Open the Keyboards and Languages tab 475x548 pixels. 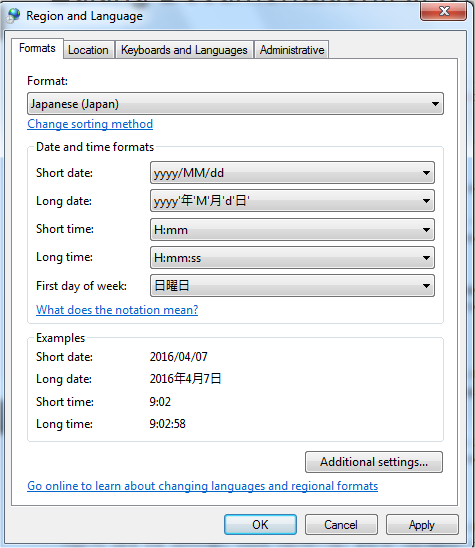point(184,50)
